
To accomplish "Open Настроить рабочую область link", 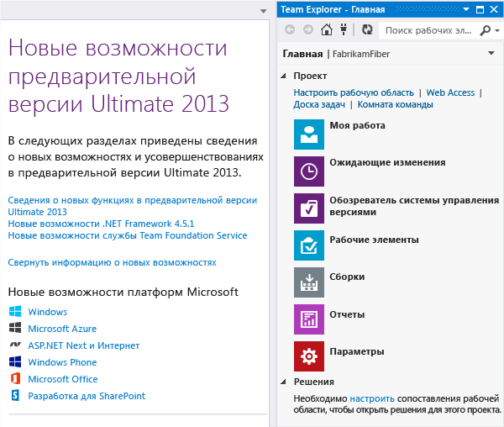I will coord(354,92).
